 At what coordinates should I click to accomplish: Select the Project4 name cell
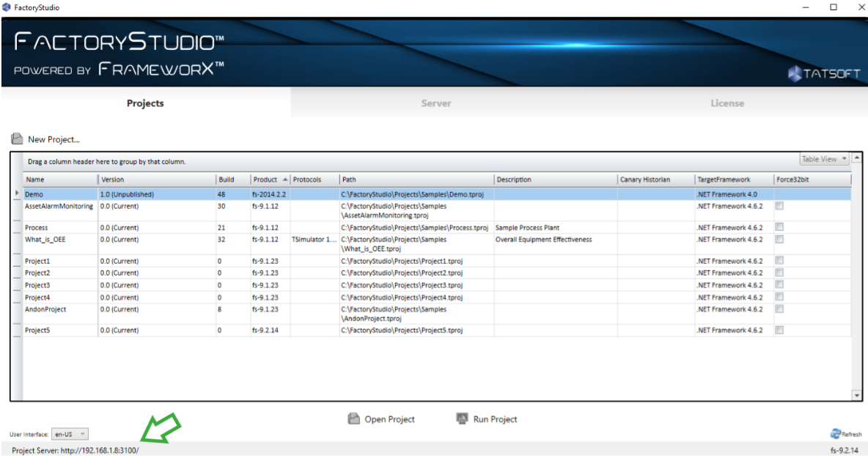60,297
